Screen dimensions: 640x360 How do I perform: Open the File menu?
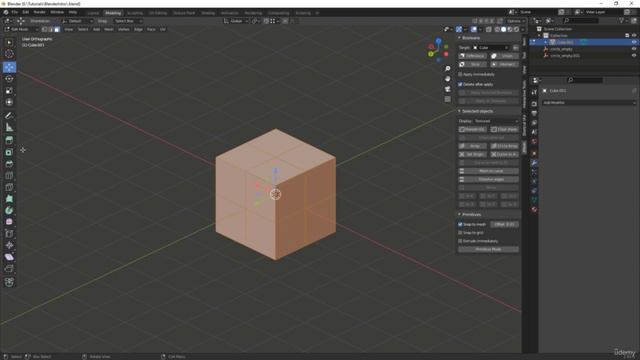pos(15,12)
